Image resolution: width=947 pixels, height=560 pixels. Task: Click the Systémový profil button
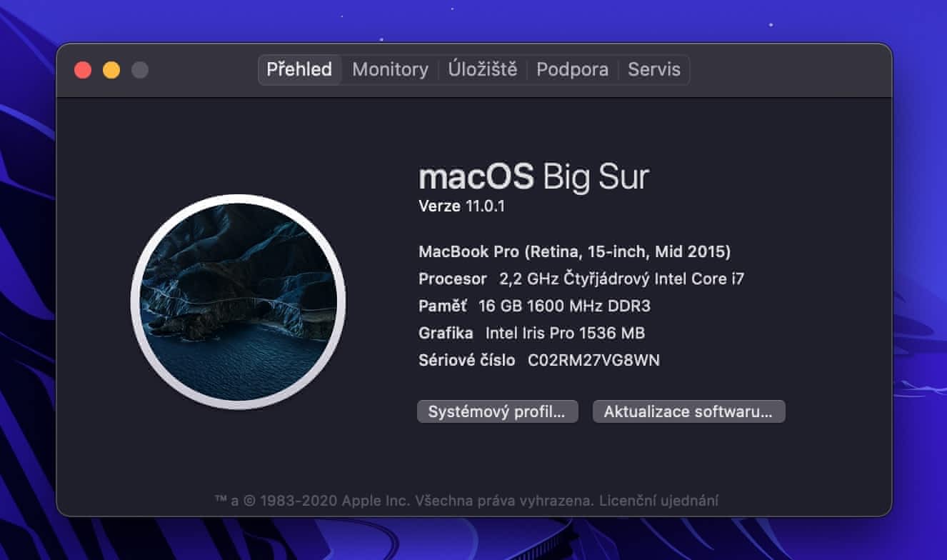[497, 412]
